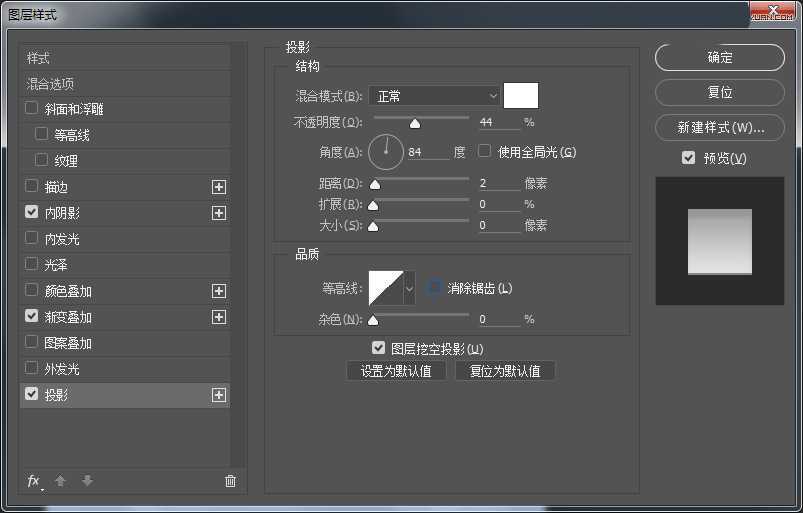803x513 pixels.
Task: Close the 图层样式 dialog
Action: [772, 11]
